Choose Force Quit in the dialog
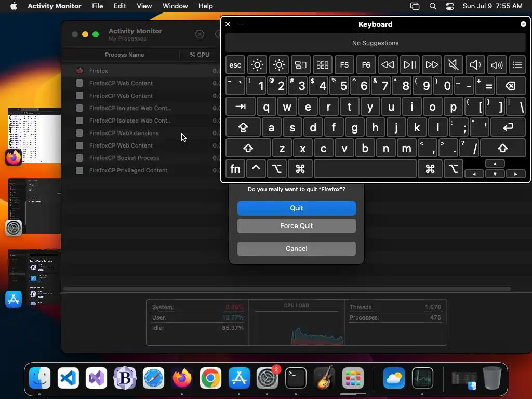Screen dimensions: 532x399 [296, 225]
